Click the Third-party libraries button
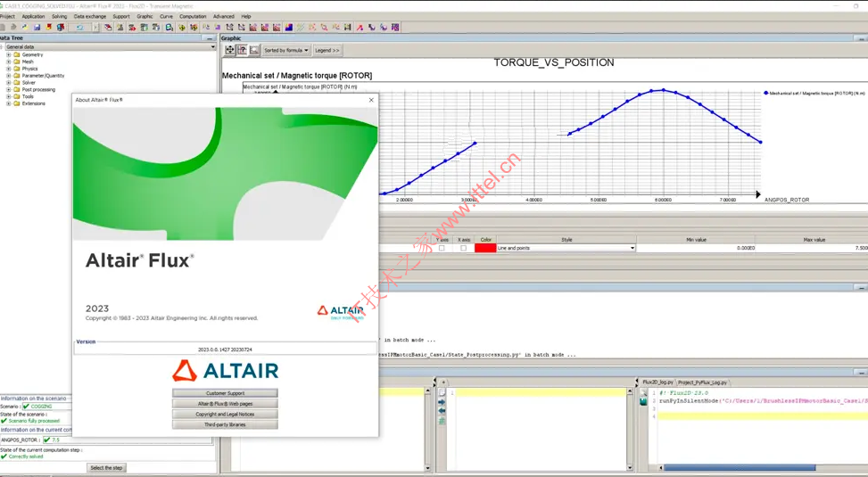Image resolution: width=868 pixels, height=477 pixels. point(225,424)
